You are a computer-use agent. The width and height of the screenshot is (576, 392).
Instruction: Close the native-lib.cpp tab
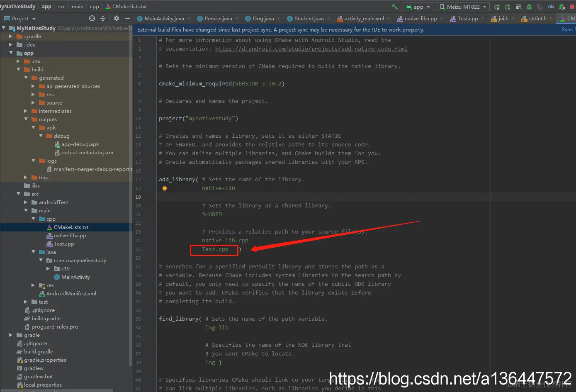click(442, 18)
